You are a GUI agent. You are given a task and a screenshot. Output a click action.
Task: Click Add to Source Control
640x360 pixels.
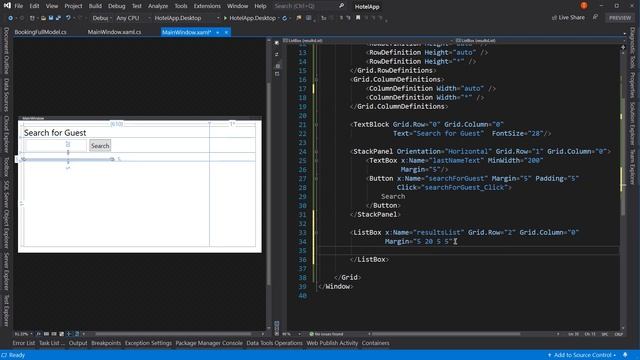tap(582, 355)
